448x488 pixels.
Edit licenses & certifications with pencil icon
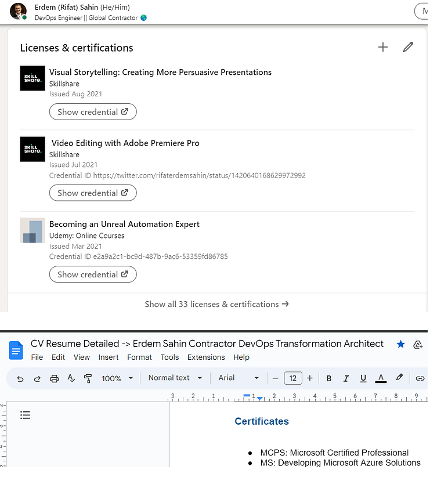(407, 48)
